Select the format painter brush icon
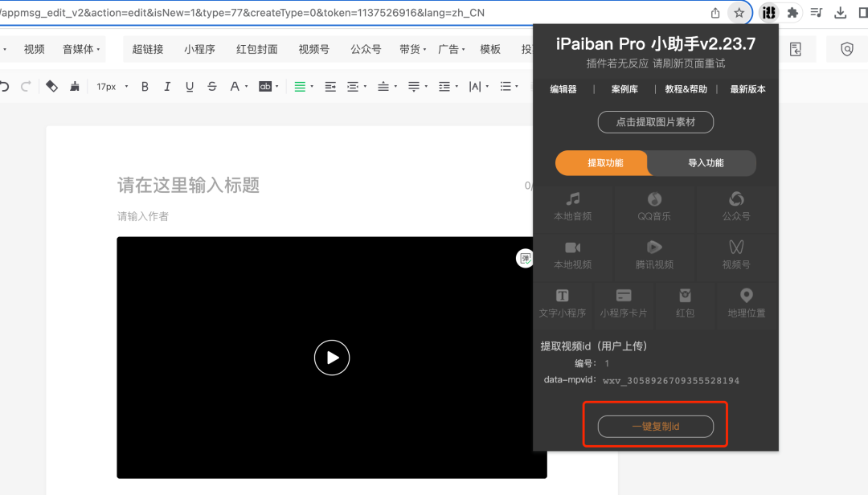 click(x=74, y=86)
